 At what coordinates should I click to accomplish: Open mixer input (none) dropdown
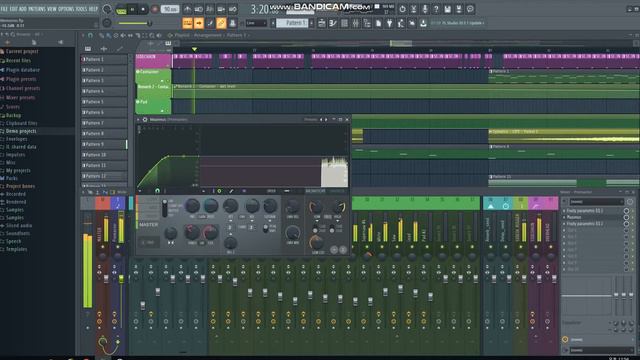click(x=597, y=202)
